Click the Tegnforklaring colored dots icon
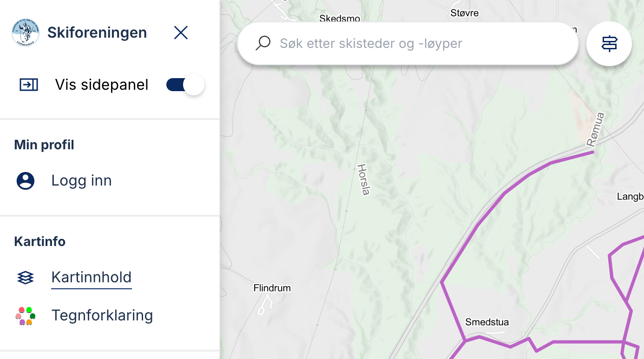The height and width of the screenshot is (359, 644). (x=26, y=316)
